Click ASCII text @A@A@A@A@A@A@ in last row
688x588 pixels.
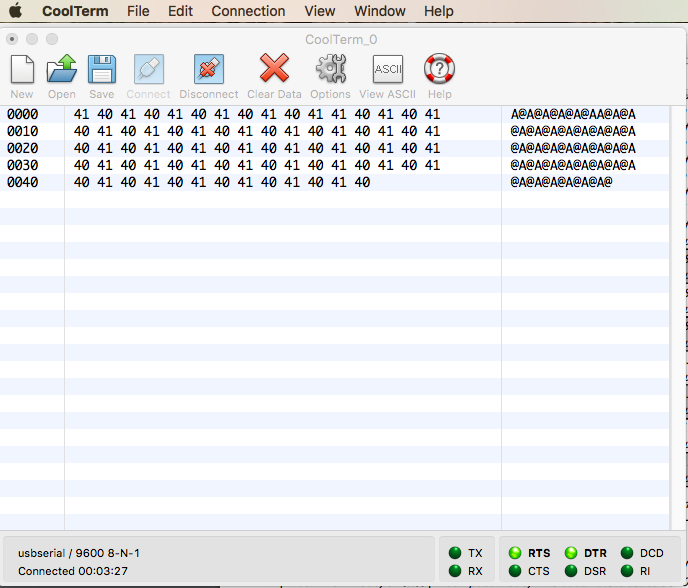click(561, 182)
